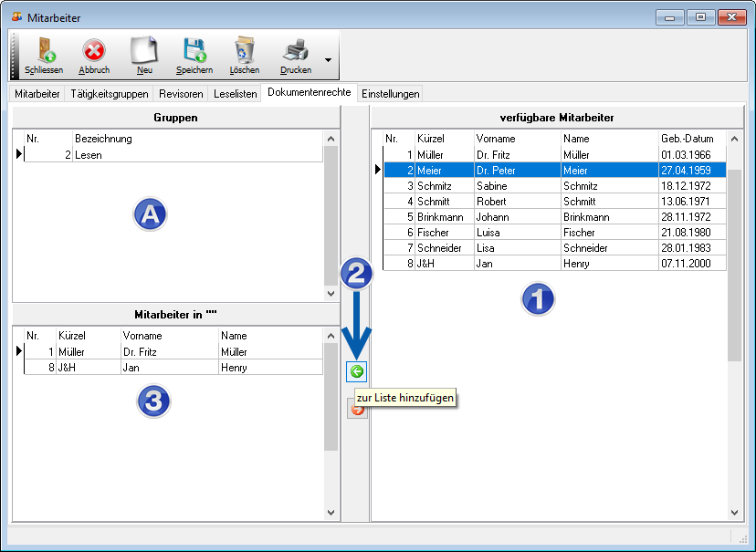Screen dimensions: 756x552
Task: Open the Revisoren tab
Action: (181, 94)
